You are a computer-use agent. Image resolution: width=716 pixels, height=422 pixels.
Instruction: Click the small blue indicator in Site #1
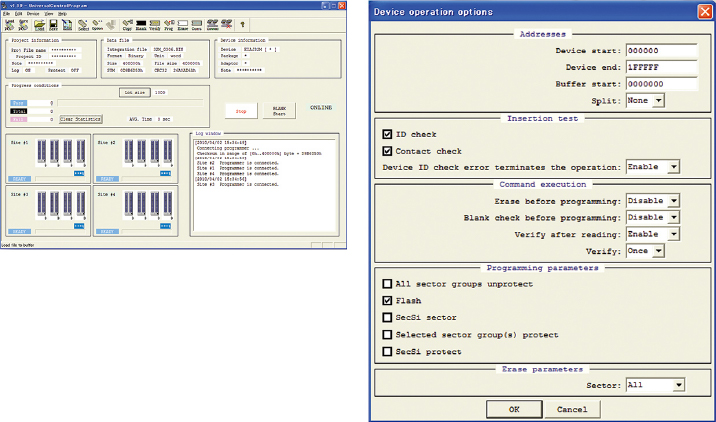(79, 174)
